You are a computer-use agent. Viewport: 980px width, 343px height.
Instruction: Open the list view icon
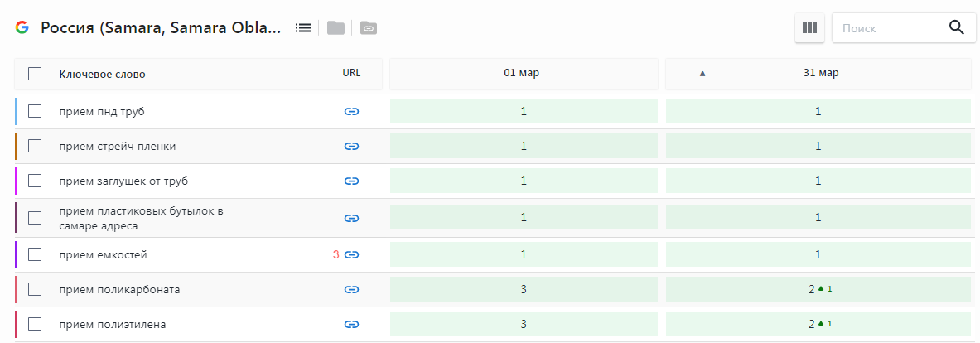click(303, 27)
